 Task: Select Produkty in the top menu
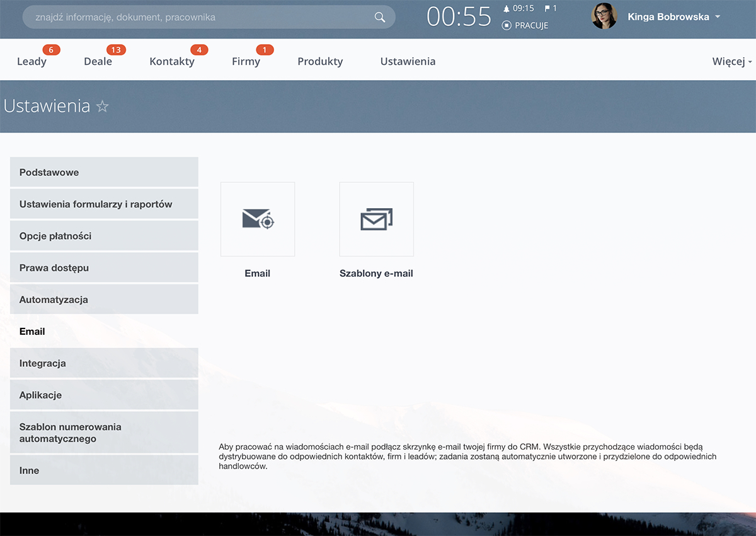(x=320, y=61)
